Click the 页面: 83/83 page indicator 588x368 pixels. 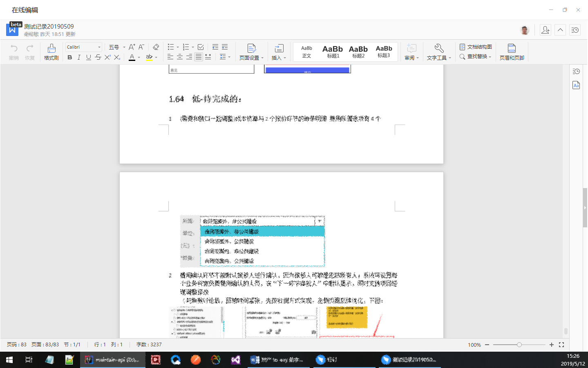[45, 345]
